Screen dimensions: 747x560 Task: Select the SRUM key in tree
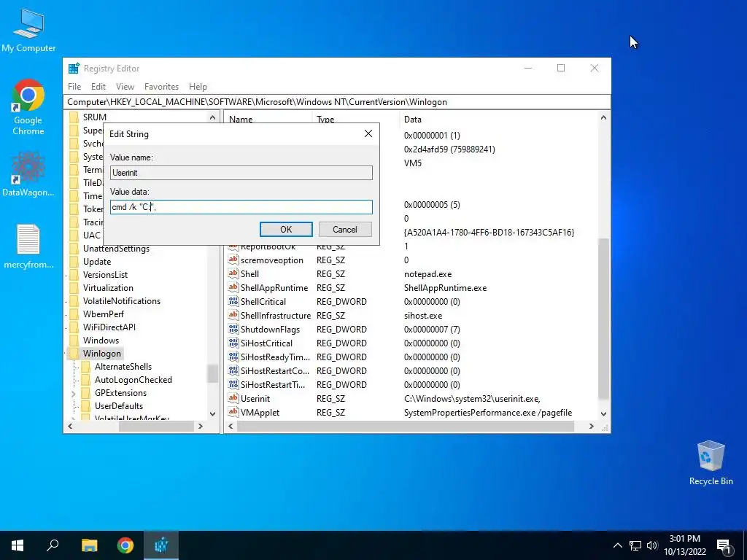[94, 117]
